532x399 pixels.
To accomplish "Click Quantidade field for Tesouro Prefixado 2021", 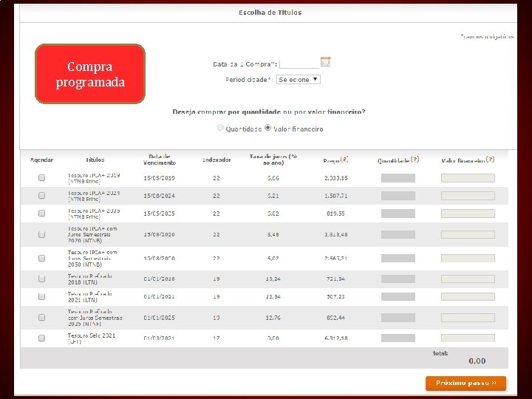I will click(398, 296).
